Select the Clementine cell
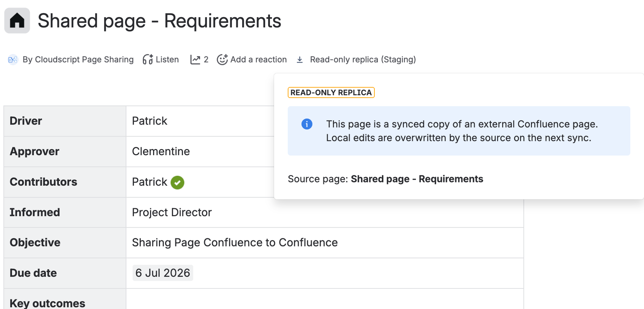This screenshot has height=309, width=644. pyautogui.click(x=200, y=152)
